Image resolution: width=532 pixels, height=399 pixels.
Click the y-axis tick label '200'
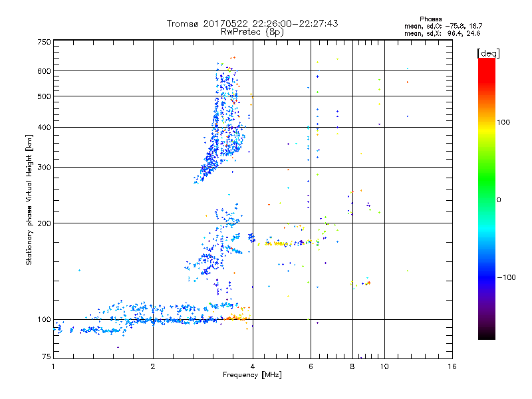point(44,223)
